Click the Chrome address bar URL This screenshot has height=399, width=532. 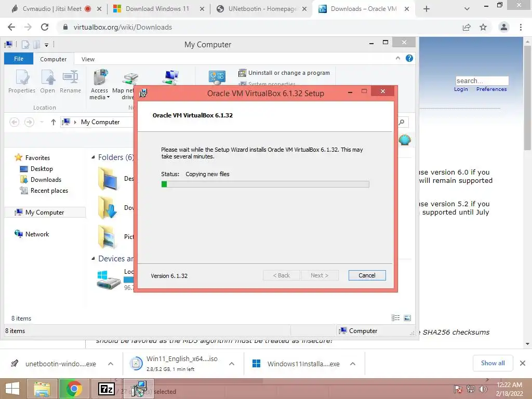[123, 27]
